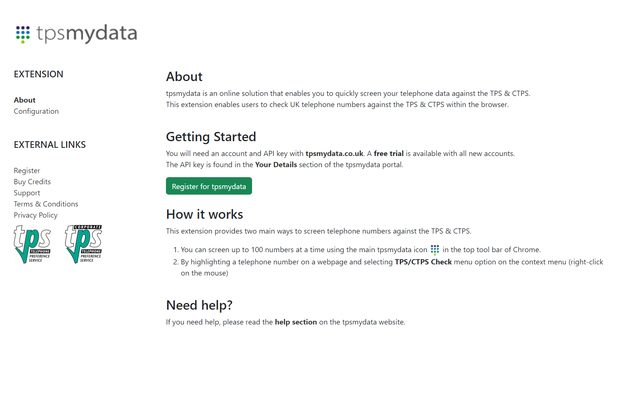Click the About heading
The width and height of the screenshot is (640, 400).
pos(184,76)
